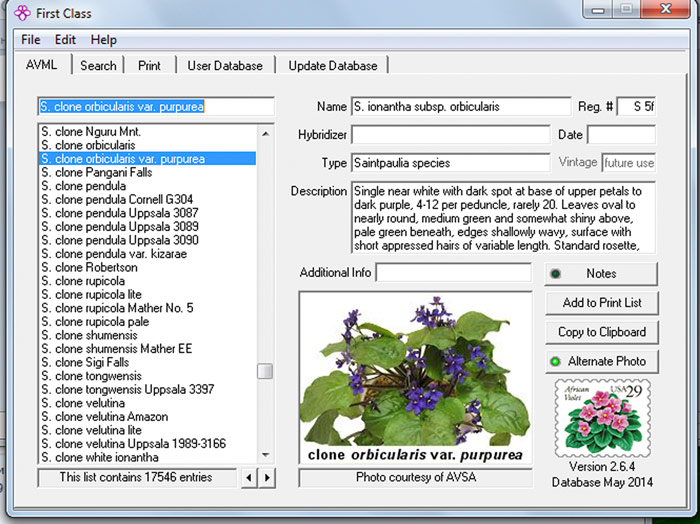700x524 pixels.
Task: Switch to the Print tab
Action: [x=149, y=66]
